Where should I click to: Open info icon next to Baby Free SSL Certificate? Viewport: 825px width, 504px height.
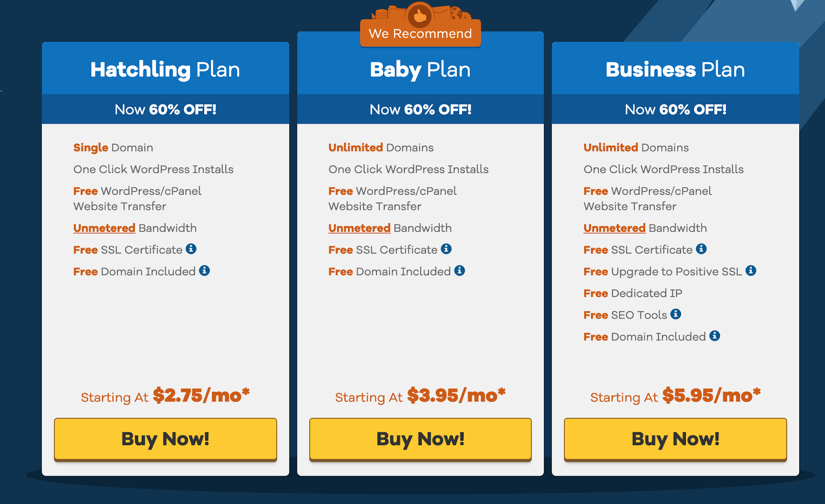point(447,249)
